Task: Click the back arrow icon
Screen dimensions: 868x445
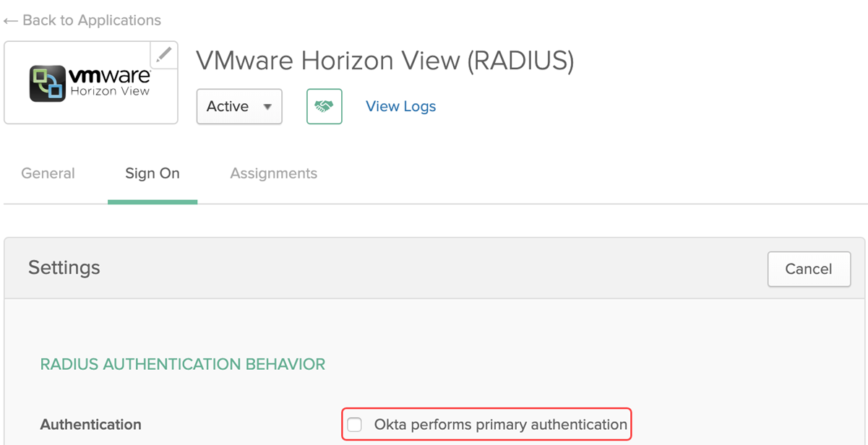Action: tap(10, 21)
